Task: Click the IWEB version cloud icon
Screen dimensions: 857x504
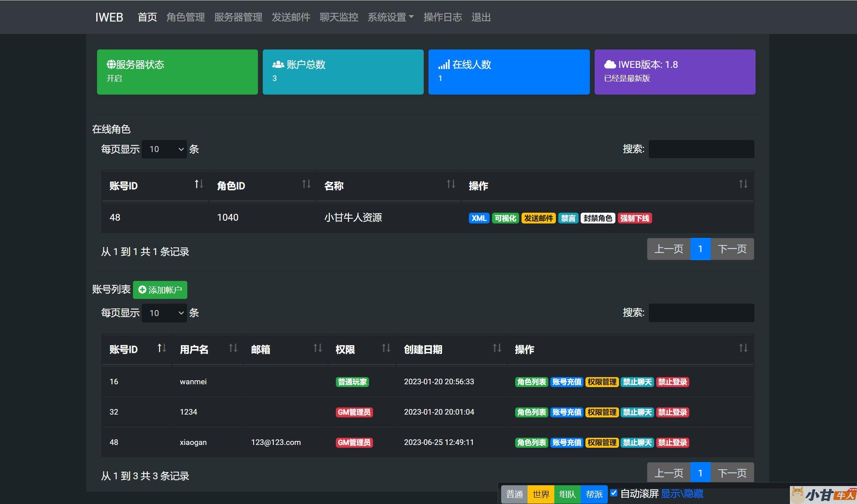Action: coord(610,64)
